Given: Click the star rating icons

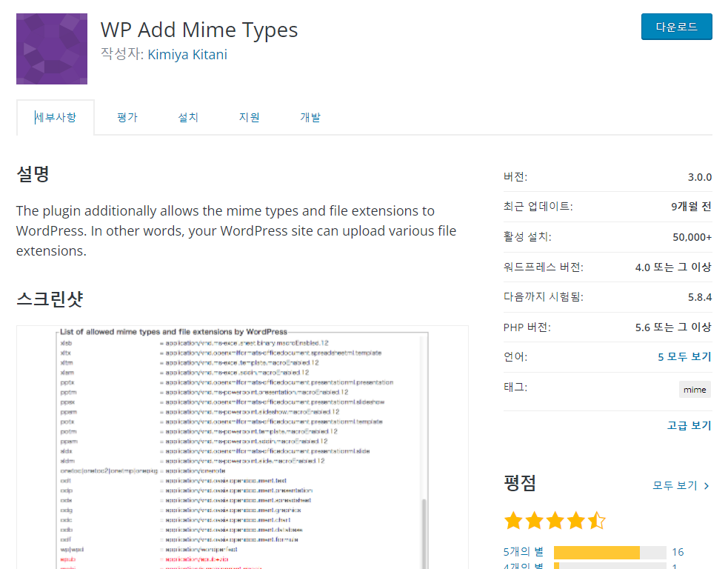Looking at the screenshot, I should pos(555,521).
